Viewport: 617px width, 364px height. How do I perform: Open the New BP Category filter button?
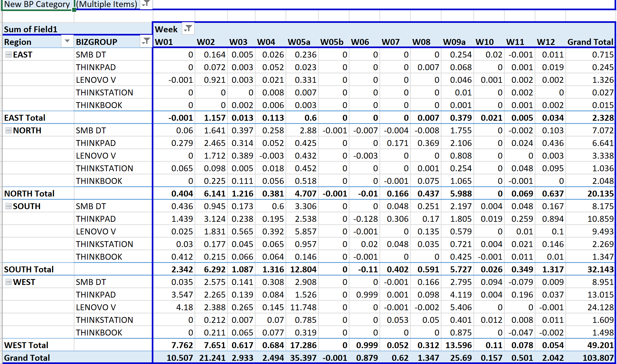[x=146, y=4]
